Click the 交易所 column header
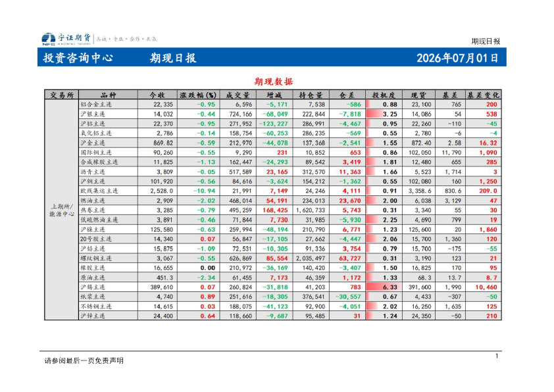The image size is (554, 392). (62, 95)
